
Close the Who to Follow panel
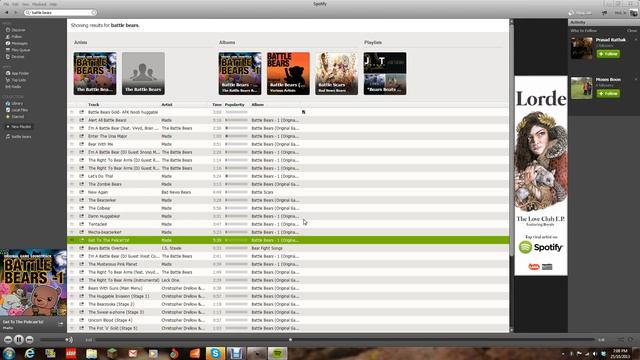click(632, 31)
